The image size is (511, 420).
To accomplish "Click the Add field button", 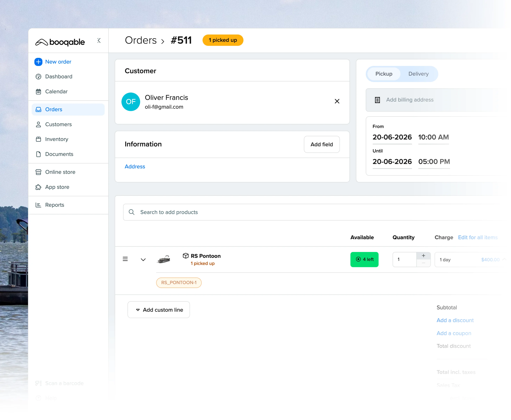I will pos(321,144).
